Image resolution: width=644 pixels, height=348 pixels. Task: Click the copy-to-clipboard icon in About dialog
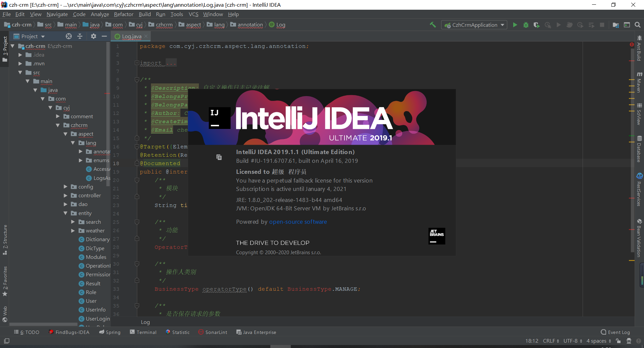click(219, 157)
